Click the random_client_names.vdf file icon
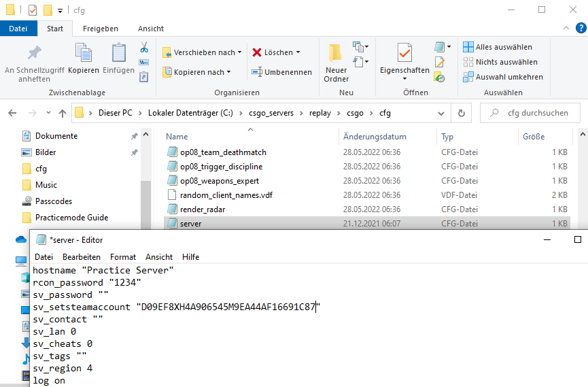Viewport: 588px width, 387px height. point(172,195)
